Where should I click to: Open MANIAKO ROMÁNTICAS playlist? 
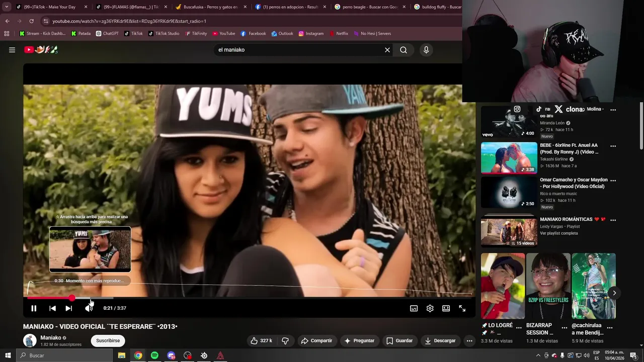point(509,231)
